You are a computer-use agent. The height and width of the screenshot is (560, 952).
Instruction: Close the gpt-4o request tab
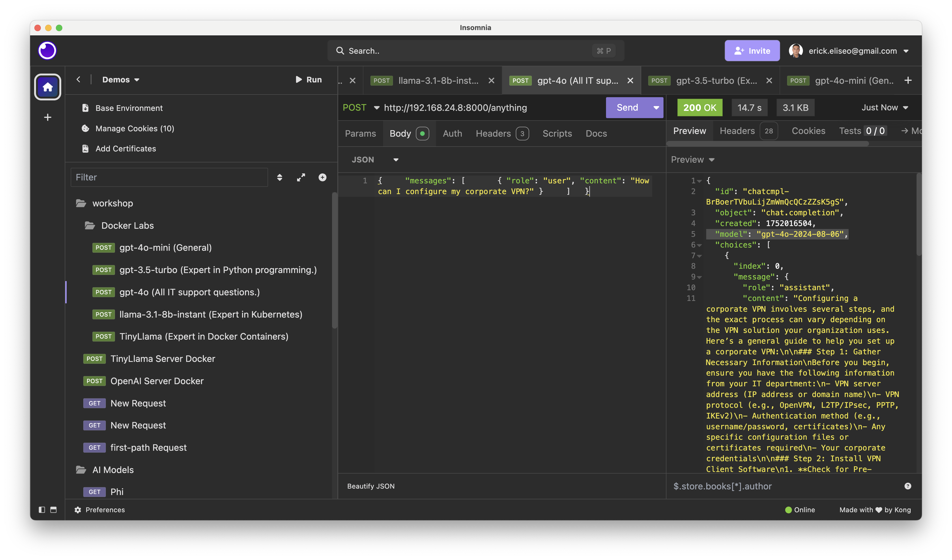pos(630,81)
